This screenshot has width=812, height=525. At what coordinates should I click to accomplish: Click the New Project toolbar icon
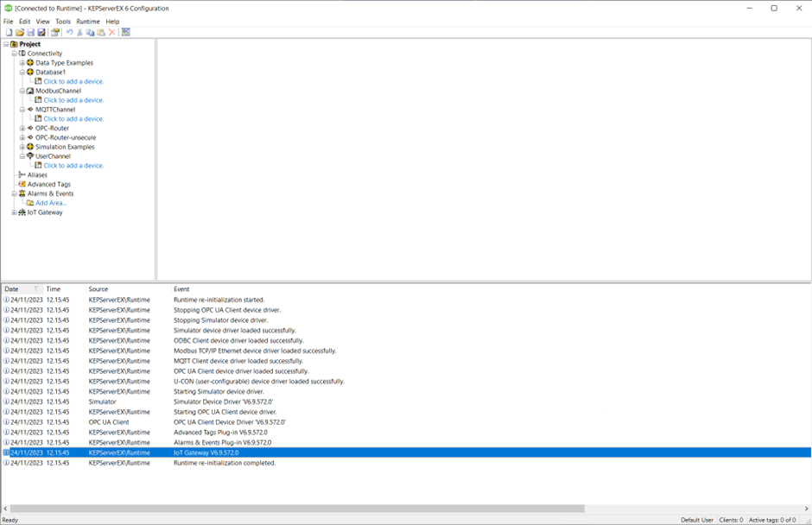click(x=9, y=32)
